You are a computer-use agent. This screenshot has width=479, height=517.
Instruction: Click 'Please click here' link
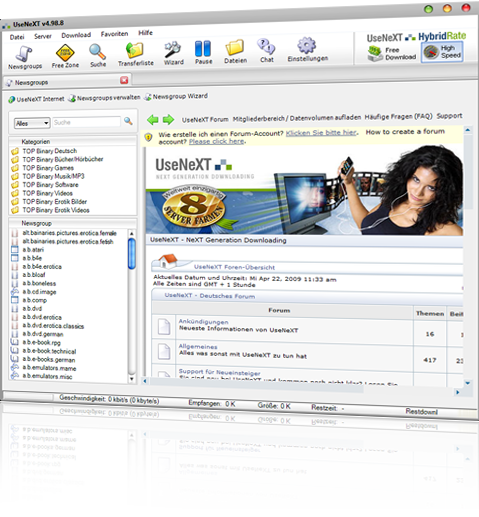217,141
